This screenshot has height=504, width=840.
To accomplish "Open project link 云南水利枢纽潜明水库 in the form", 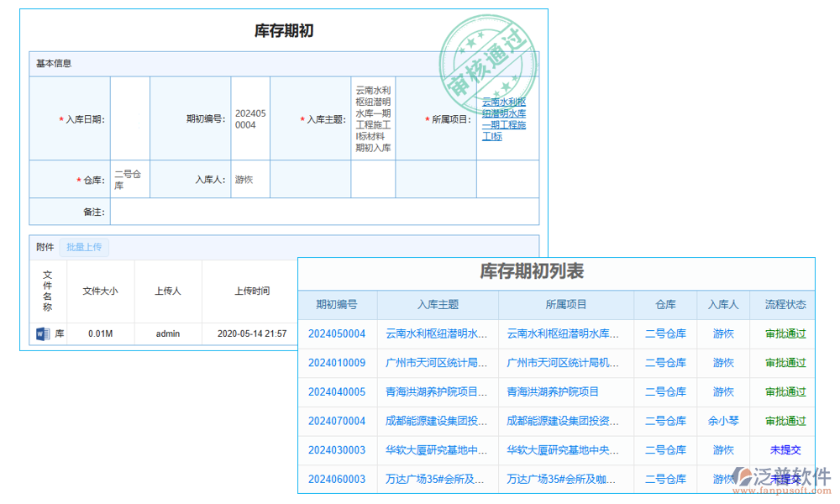I will (505, 116).
